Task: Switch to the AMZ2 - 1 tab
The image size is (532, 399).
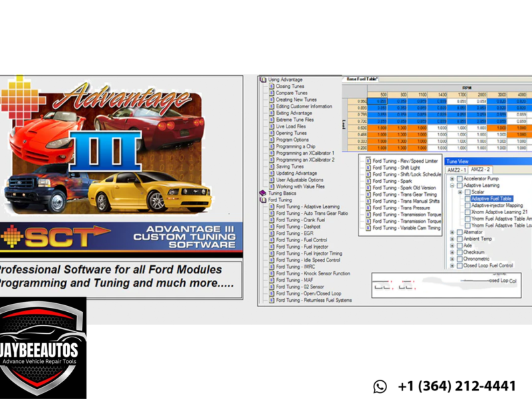Action: click(456, 170)
